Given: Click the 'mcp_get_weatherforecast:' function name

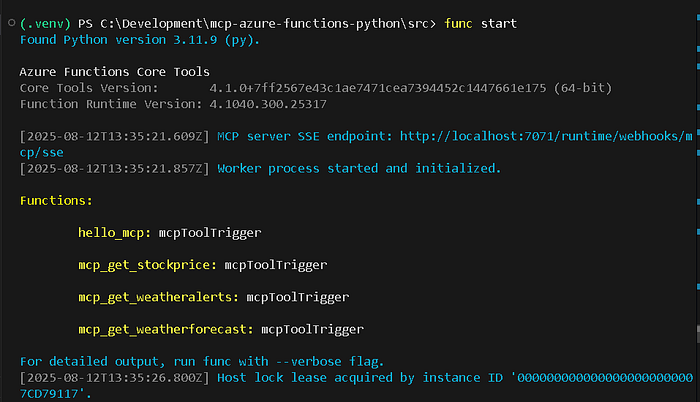Looking at the screenshot, I should click(166, 329).
